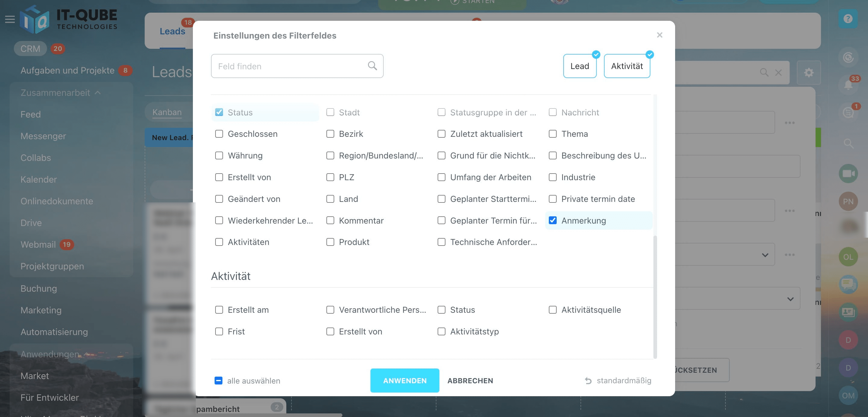The height and width of the screenshot is (417, 868).
Task: Open the messenger chat bubble icon
Action: click(x=848, y=284)
